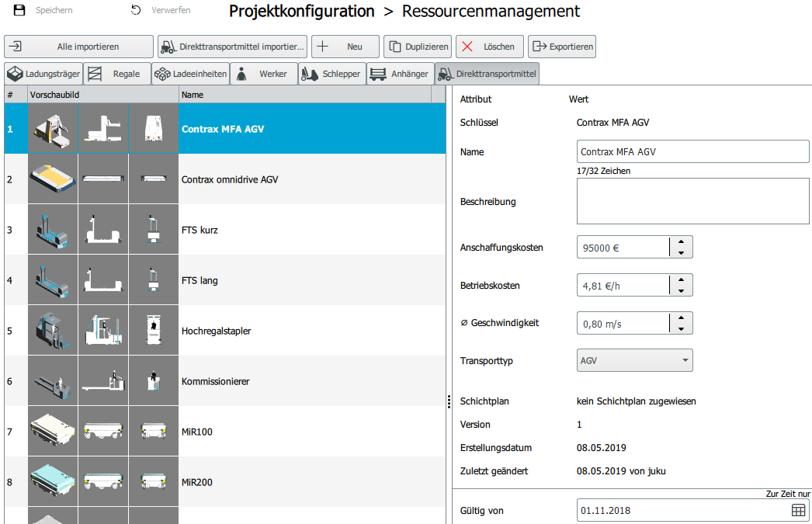Click Contrax omnidrive AGV isometric thumbnail

[x=52, y=179]
